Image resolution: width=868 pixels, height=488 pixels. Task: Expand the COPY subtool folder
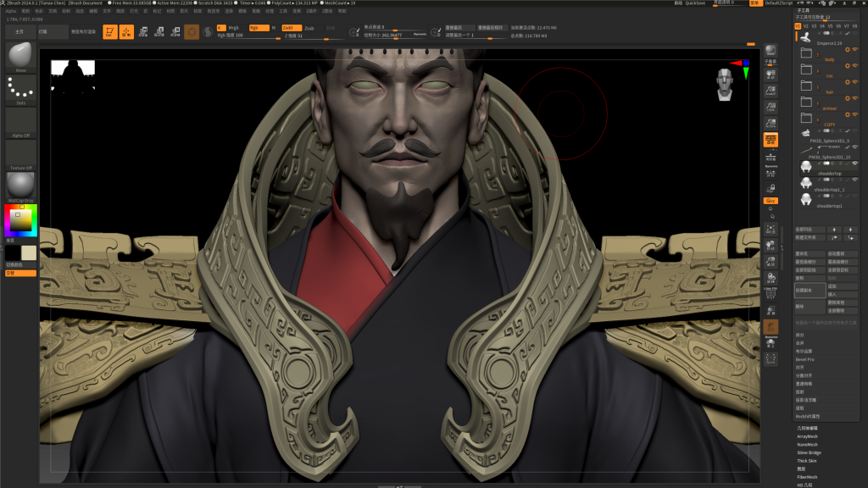coord(807,119)
